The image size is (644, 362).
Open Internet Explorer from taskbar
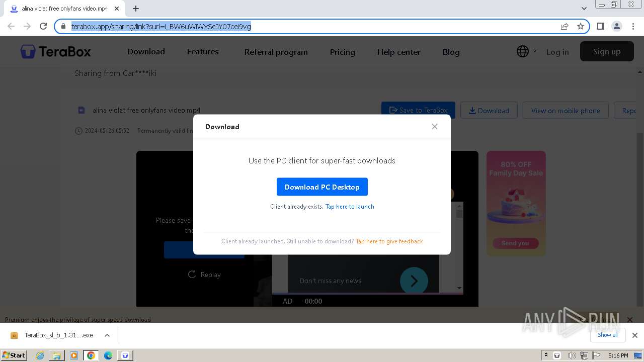(x=40, y=355)
